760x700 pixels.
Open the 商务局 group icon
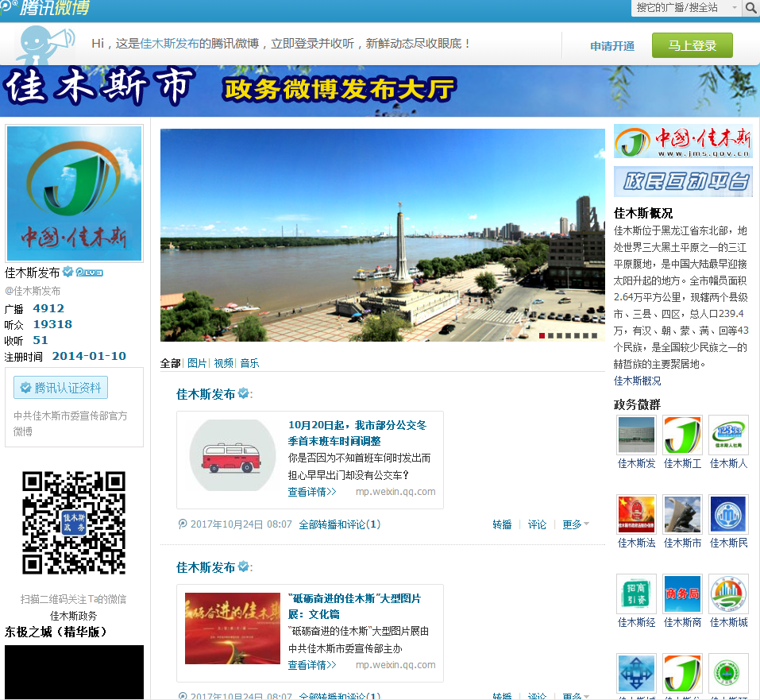coord(682,594)
